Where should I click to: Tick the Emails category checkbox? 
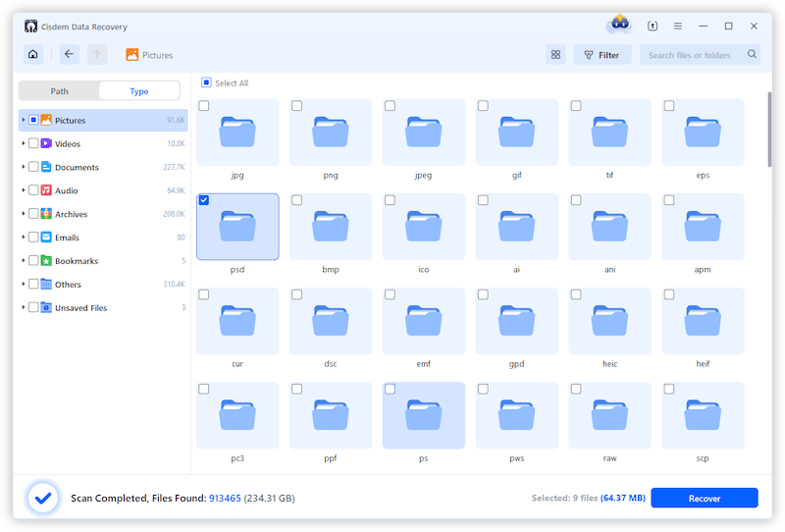33,237
